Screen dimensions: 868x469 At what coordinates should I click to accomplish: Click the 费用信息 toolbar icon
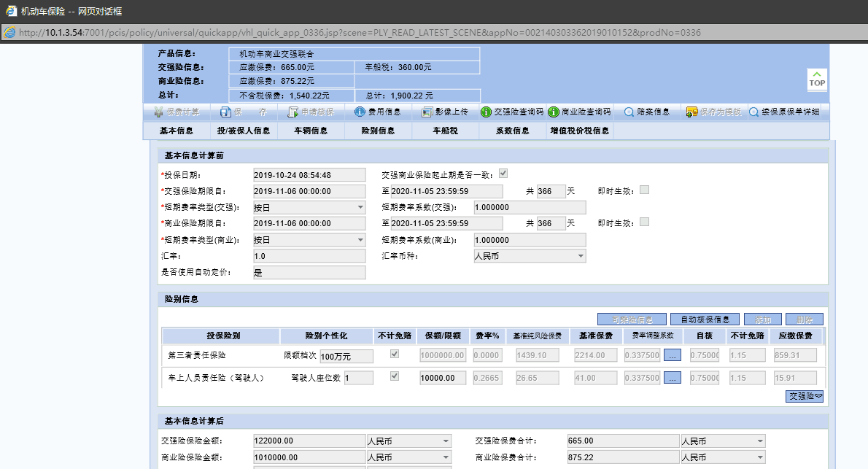[x=360, y=112]
